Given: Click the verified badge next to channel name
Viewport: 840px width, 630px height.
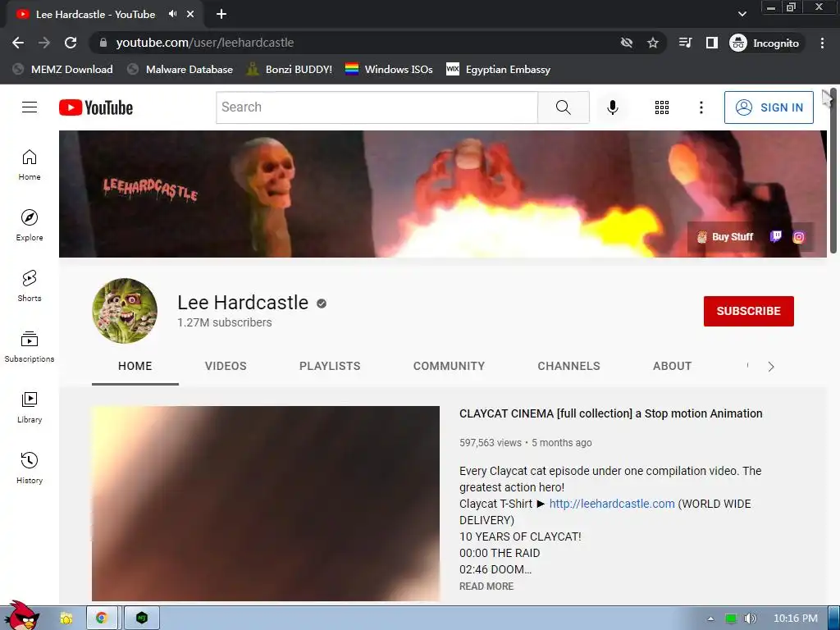Looking at the screenshot, I should pos(322,304).
